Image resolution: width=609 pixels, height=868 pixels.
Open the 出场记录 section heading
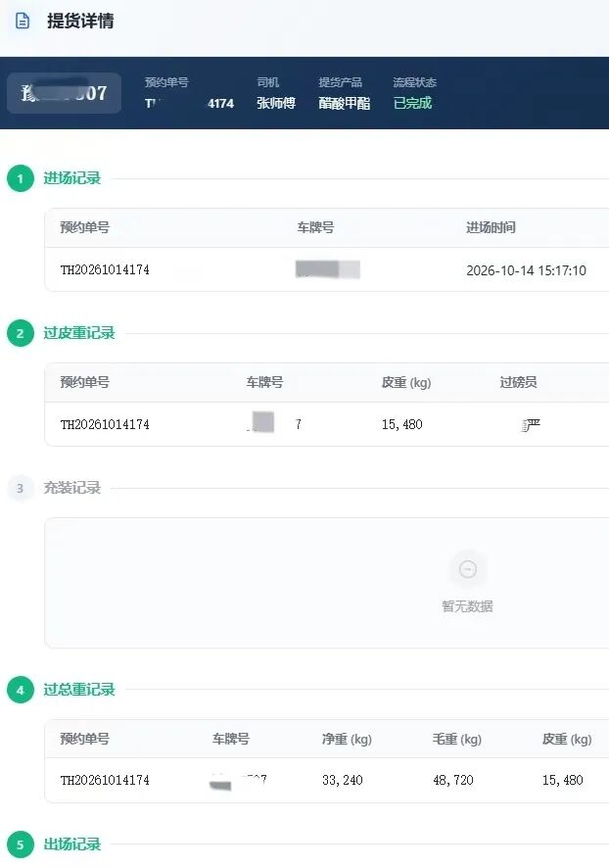coord(71,844)
